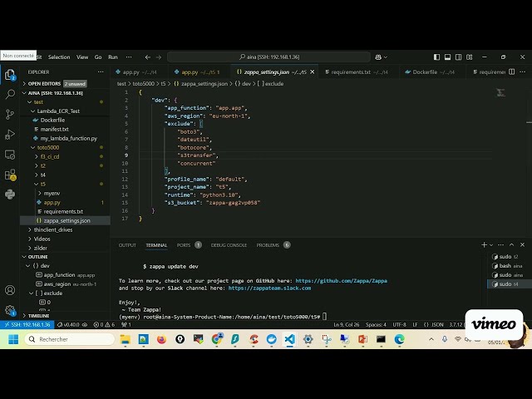Open the Go menu
This screenshot has width=532, height=399.
pos(98,57)
